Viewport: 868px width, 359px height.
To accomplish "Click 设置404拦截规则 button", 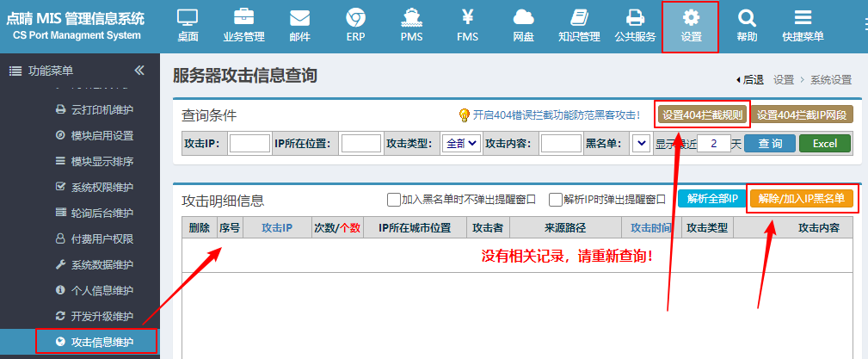I will click(703, 115).
